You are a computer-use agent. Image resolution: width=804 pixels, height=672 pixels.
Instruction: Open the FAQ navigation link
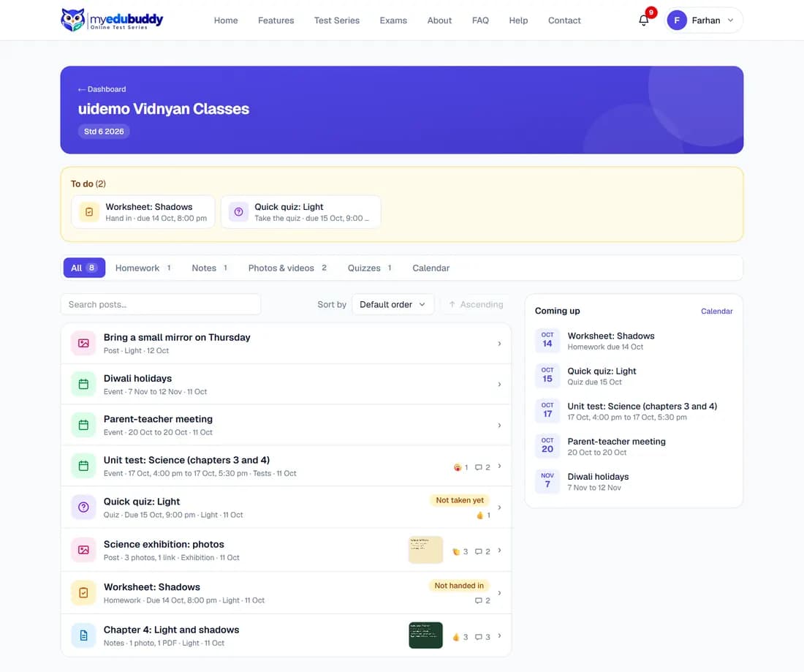480,20
